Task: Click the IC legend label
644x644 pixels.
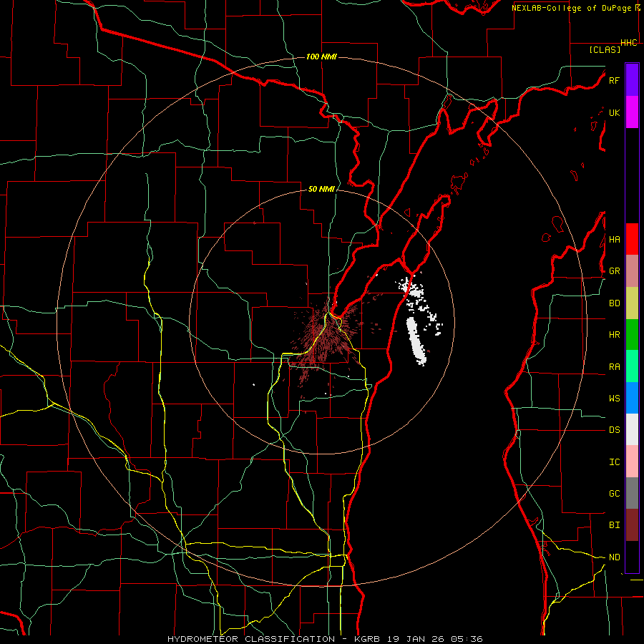Action: point(614,462)
